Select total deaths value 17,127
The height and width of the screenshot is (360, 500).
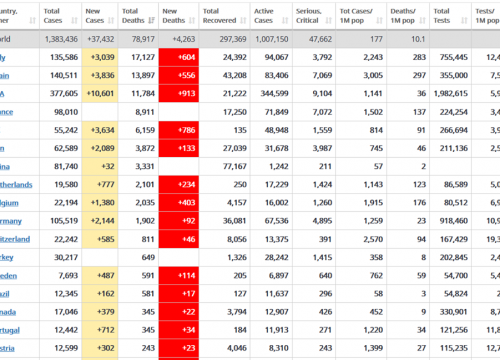point(143,57)
